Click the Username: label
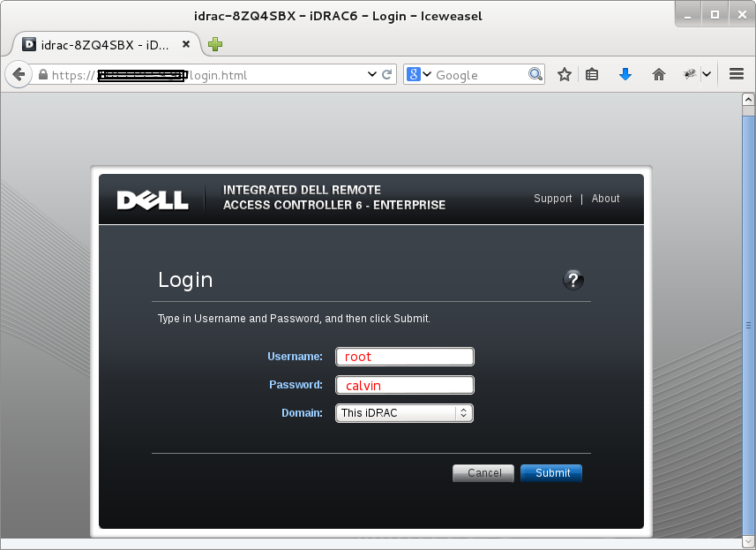This screenshot has width=756, height=550. tap(295, 357)
